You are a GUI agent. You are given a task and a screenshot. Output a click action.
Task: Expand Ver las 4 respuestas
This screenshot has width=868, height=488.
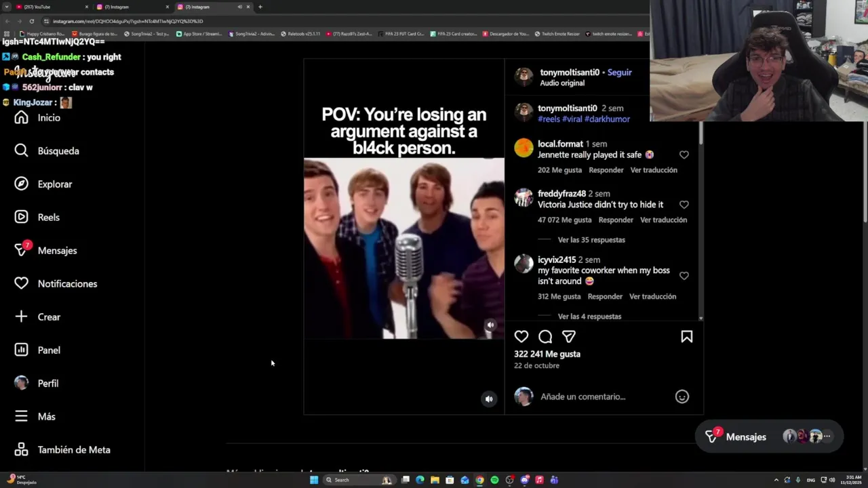589,317
